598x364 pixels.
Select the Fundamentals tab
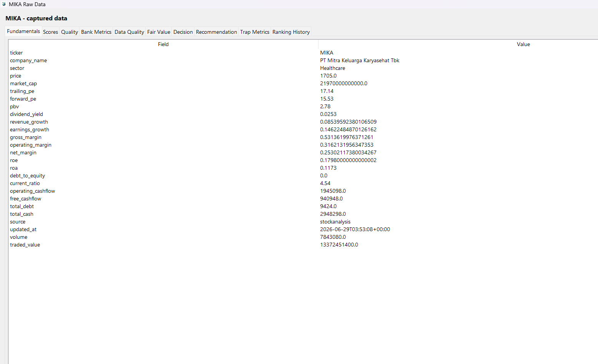point(23,31)
